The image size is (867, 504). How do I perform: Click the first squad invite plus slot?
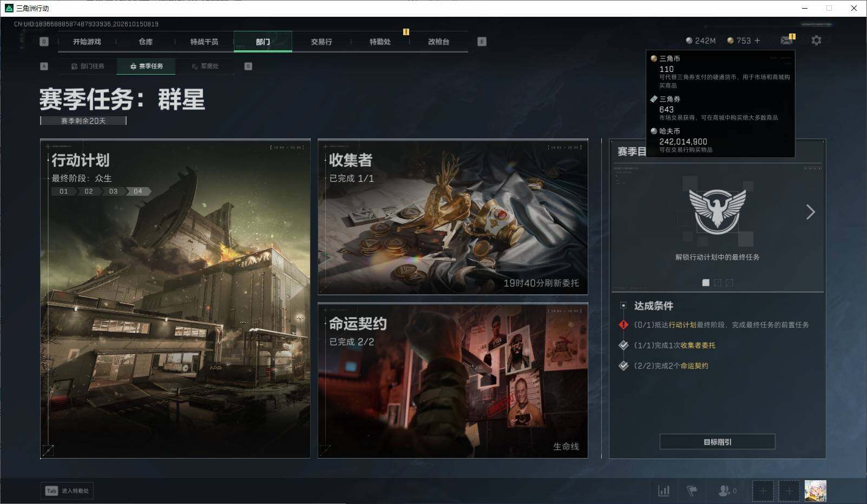[763, 491]
